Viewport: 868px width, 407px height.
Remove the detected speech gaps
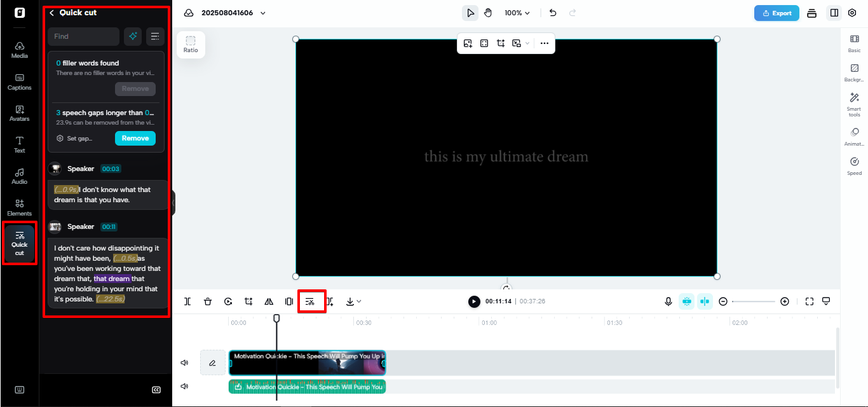135,138
